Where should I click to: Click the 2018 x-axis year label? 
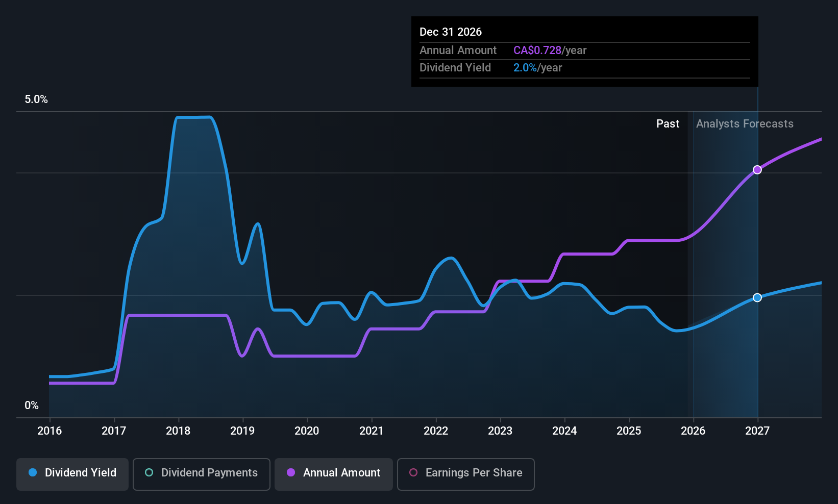[178, 431]
